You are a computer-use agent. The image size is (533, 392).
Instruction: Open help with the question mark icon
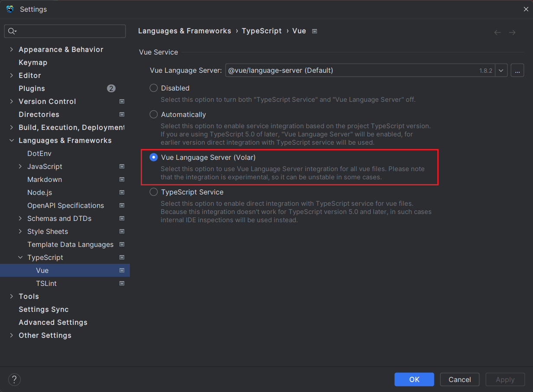[14, 380]
